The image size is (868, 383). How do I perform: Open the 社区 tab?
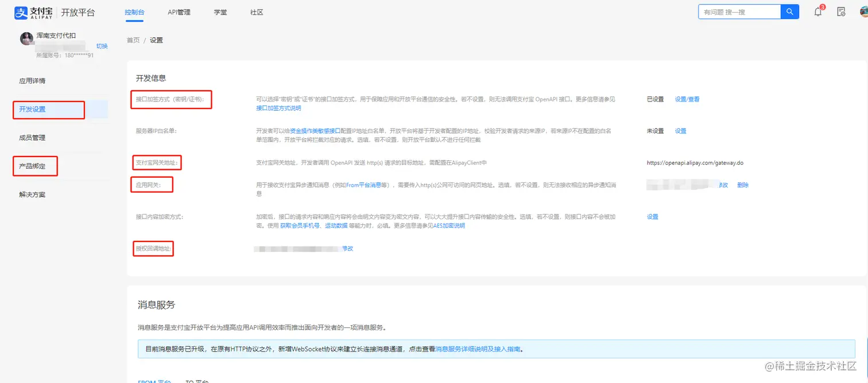pos(257,12)
